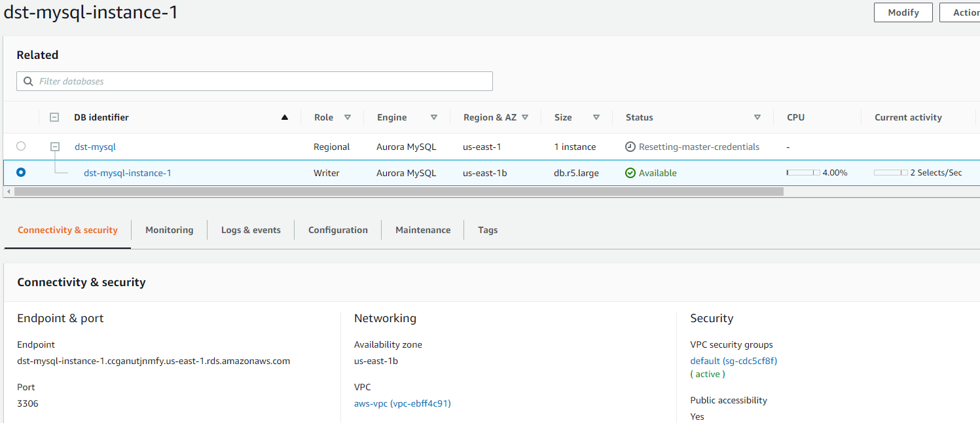Click the Role column header text
The height and width of the screenshot is (423, 980).
(323, 118)
